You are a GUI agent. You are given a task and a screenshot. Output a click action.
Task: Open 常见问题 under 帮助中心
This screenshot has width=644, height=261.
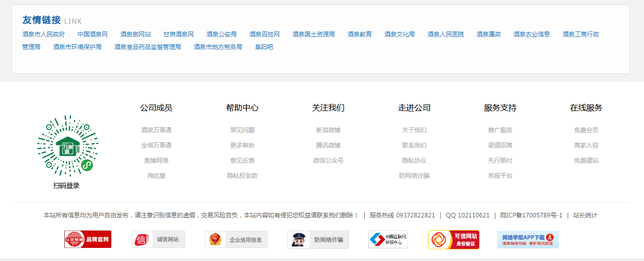pyautogui.click(x=242, y=130)
